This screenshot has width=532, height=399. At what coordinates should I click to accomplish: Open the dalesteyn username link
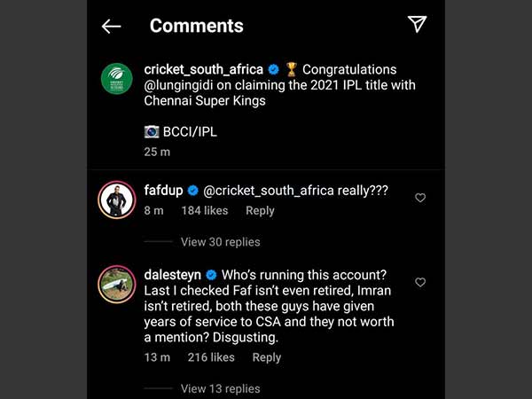tap(172, 274)
